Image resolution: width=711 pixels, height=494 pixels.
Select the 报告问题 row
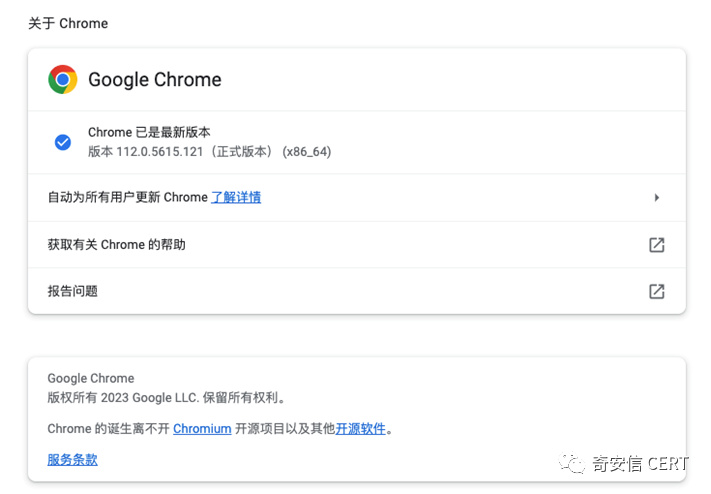357,291
